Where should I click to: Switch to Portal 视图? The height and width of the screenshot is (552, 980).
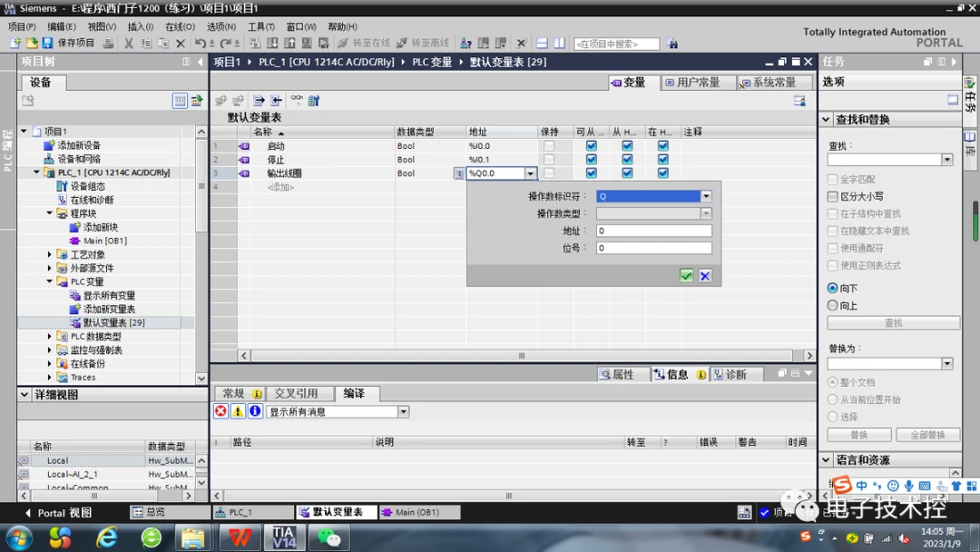tap(58, 513)
